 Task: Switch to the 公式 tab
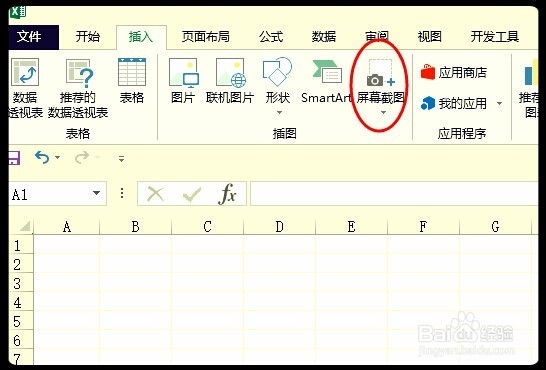(271, 37)
